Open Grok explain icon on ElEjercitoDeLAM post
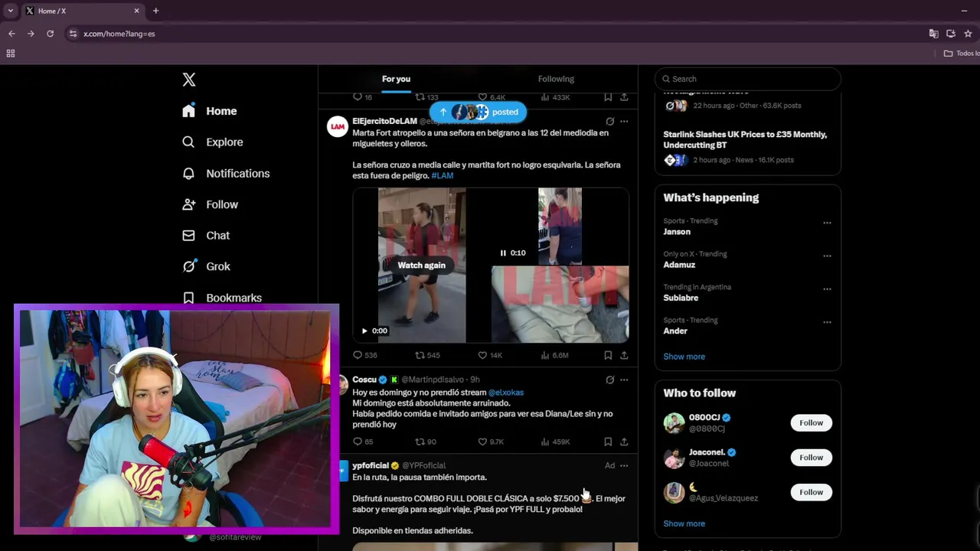This screenshot has height=551, width=980. click(x=609, y=122)
